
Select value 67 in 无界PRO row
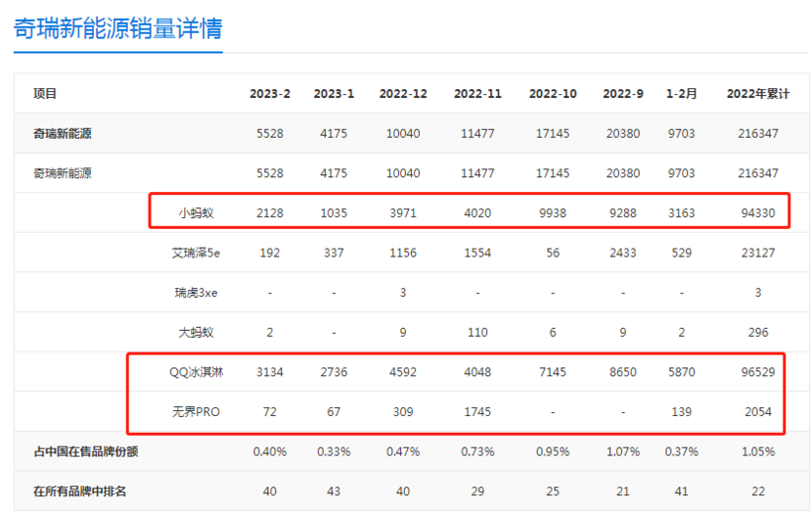point(334,412)
